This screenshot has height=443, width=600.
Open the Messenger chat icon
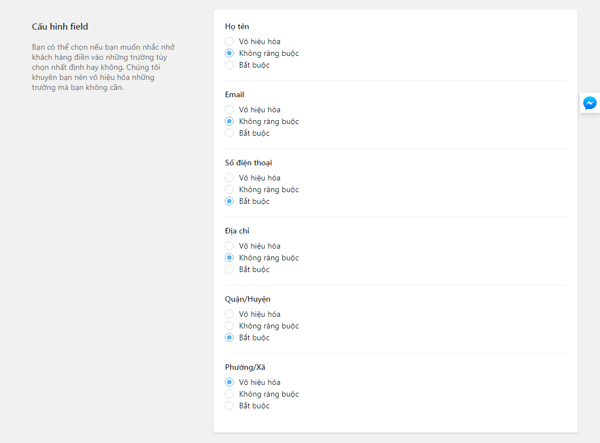click(590, 103)
